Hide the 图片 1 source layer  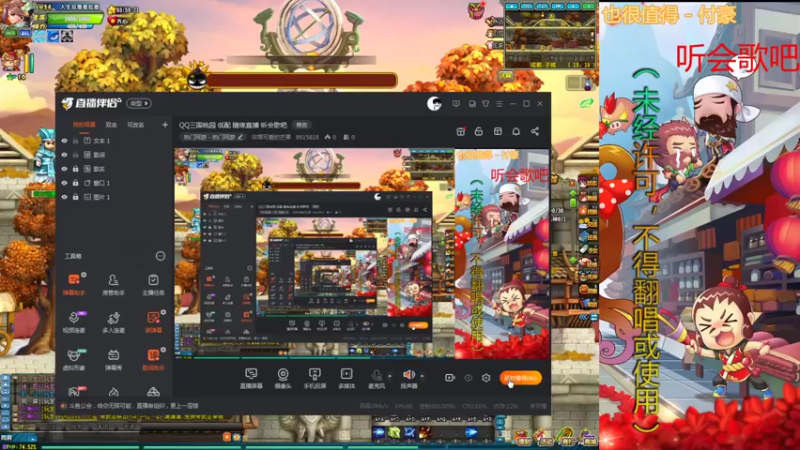coord(64,197)
